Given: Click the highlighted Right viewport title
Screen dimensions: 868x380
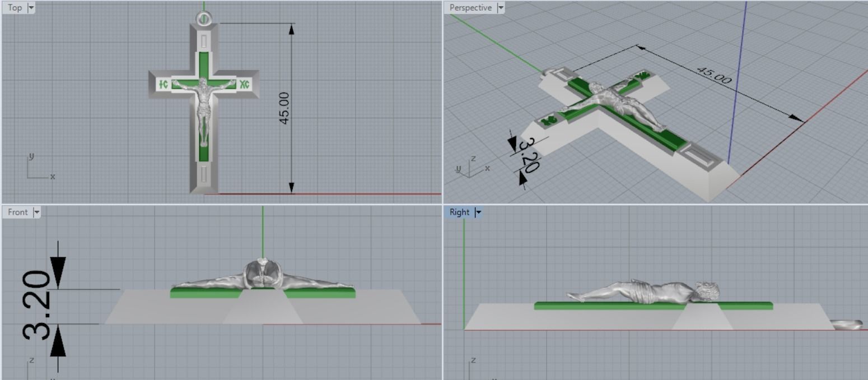Looking at the screenshot, I should click(459, 212).
